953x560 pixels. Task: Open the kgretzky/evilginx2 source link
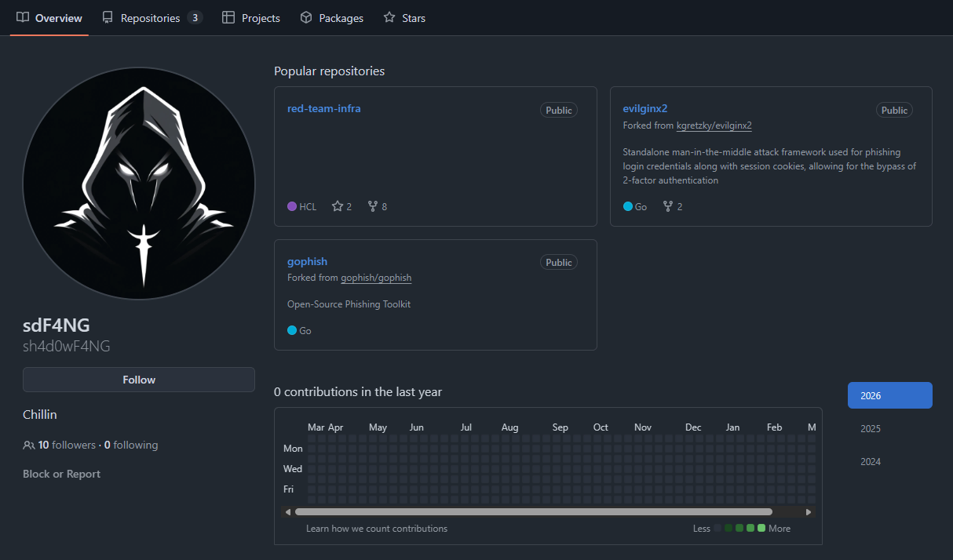pos(714,125)
